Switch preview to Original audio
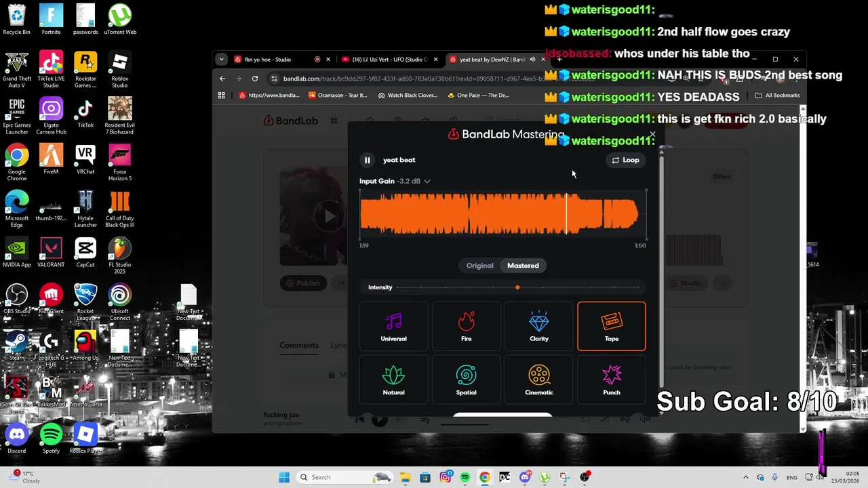The image size is (868, 488). (479, 266)
